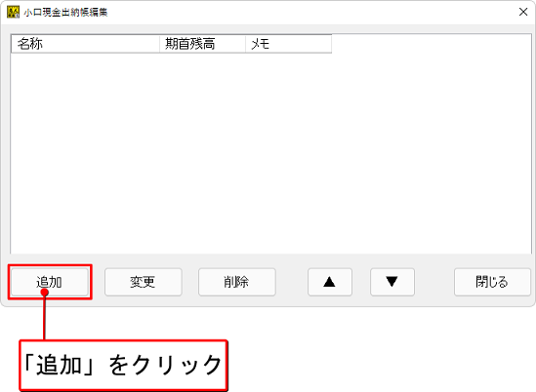
Task: Click the 追加 button to add an entry
Action: (x=50, y=282)
